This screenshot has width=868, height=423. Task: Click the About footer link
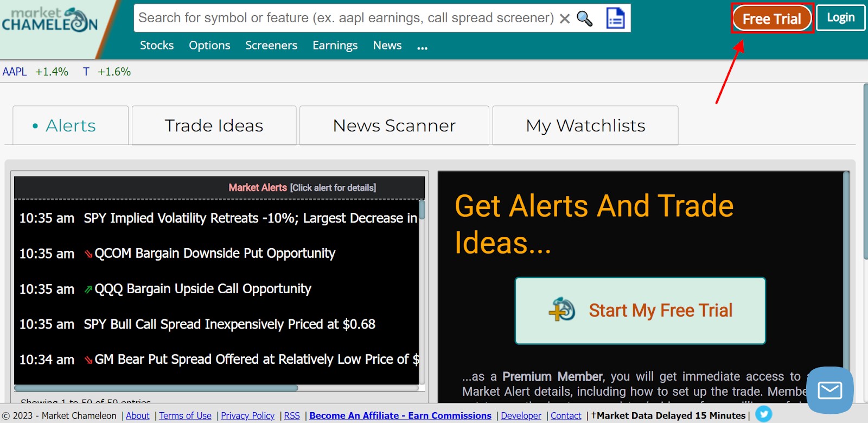pos(138,415)
